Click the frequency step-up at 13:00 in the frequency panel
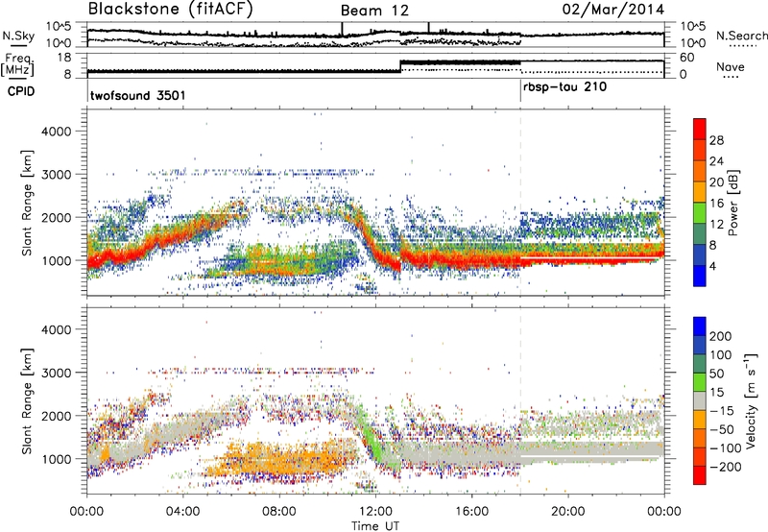The width and height of the screenshot is (768, 532). (x=400, y=66)
